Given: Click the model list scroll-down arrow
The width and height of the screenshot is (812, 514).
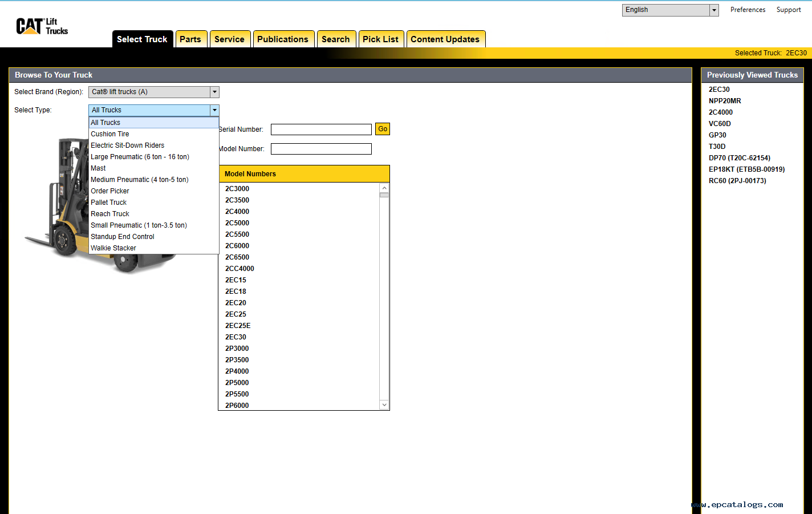Looking at the screenshot, I should click(x=384, y=405).
